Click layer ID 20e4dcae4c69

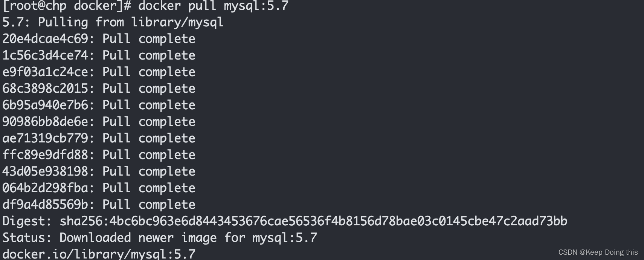[x=45, y=39]
